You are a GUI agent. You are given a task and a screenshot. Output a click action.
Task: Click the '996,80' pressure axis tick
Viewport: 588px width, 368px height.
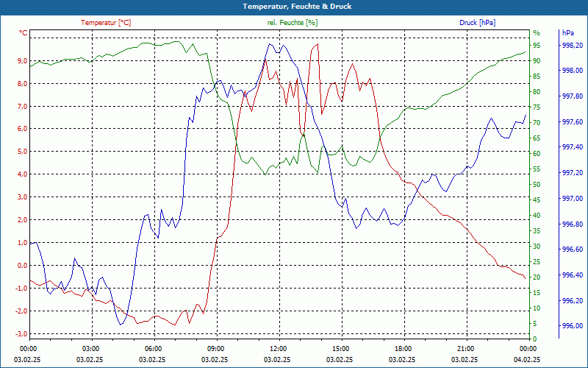(x=573, y=224)
